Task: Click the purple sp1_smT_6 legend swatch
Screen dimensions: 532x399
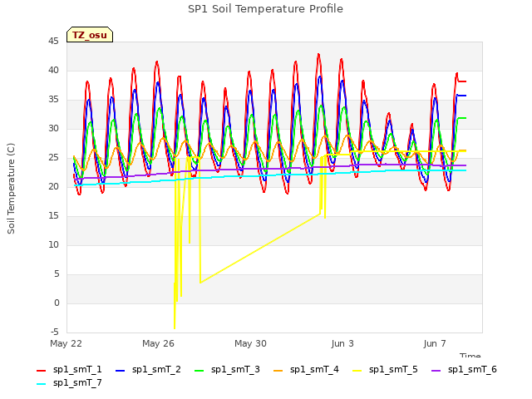Action: click(436, 371)
